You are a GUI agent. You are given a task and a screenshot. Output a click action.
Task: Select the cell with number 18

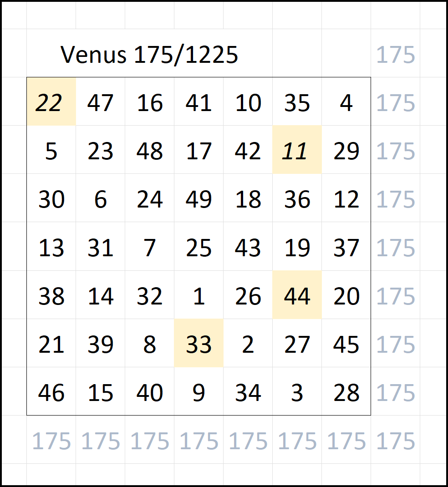248,199
